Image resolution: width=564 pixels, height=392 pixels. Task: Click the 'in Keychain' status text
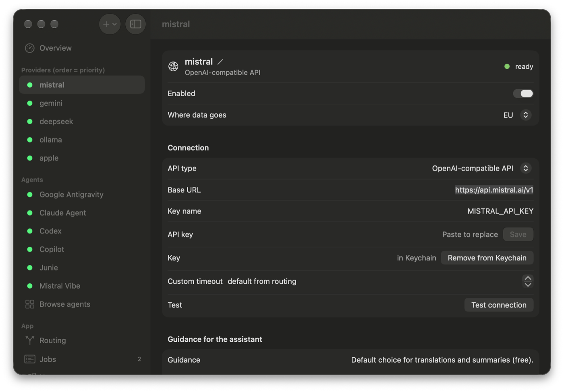pos(417,258)
